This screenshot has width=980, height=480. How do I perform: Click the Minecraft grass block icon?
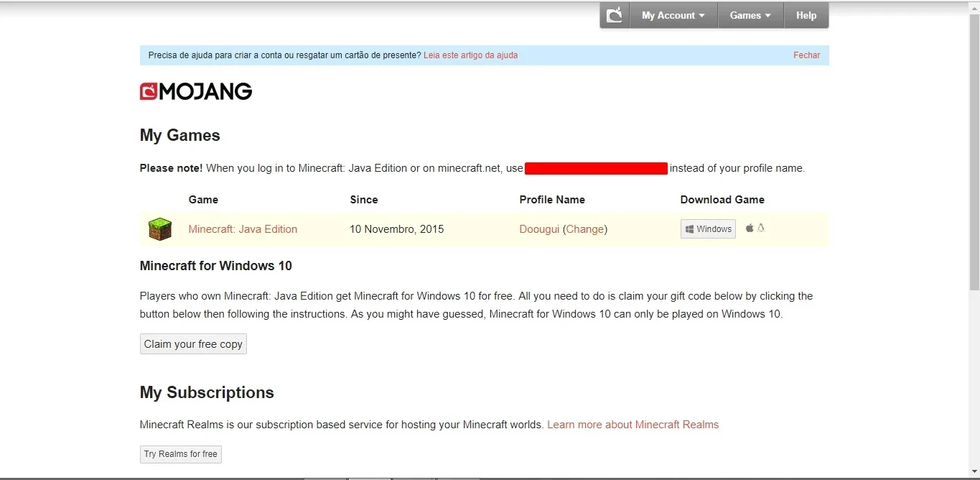click(x=160, y=229)
